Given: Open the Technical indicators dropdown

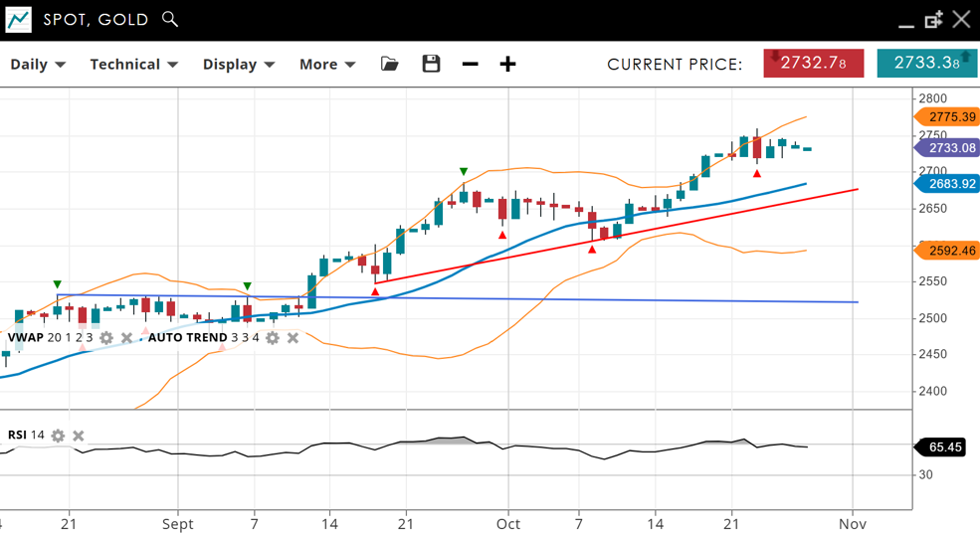Looking at the screenshot, I should 133,64.
